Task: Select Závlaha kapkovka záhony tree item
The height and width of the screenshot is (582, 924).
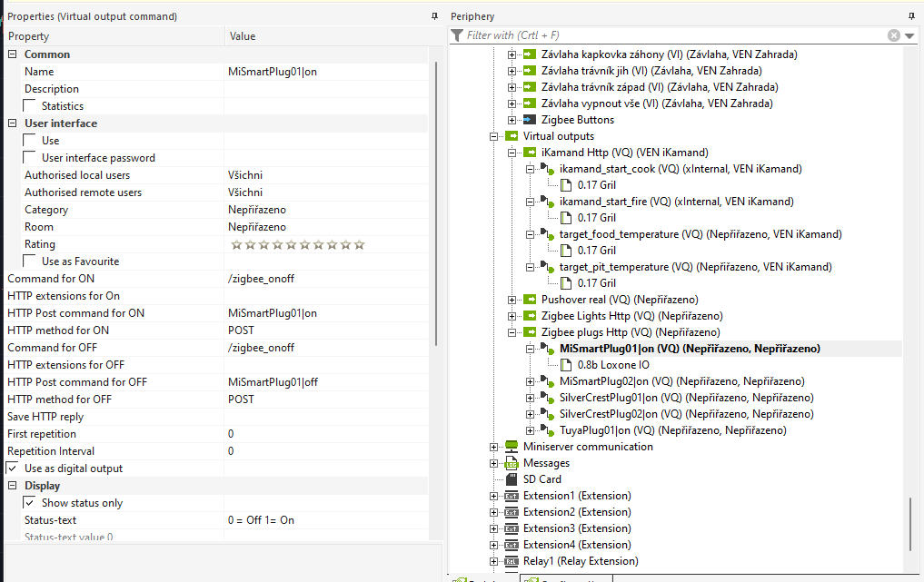Action: point(669,54)
